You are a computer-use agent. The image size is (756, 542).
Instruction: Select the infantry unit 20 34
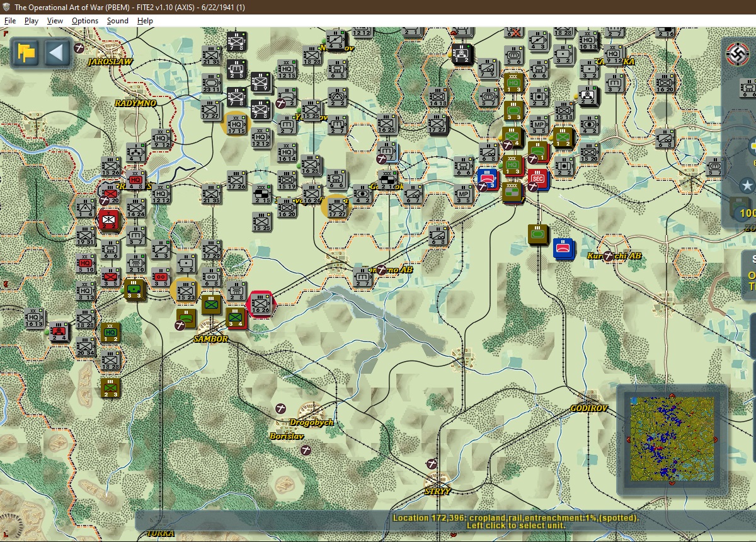(86, 346)
